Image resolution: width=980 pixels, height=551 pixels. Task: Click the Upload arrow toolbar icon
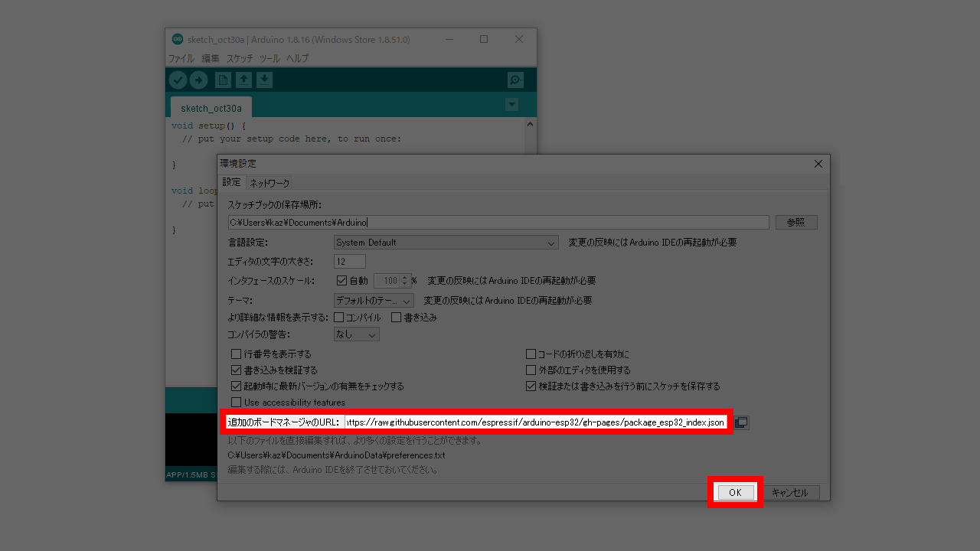click(198, 80)
